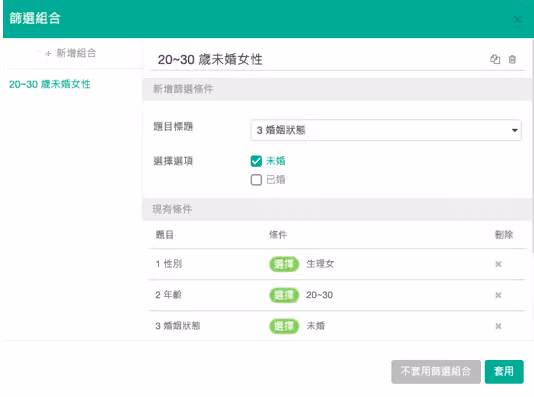
Task: Click the 1 性別 question cell
Action: coord(169,264)
